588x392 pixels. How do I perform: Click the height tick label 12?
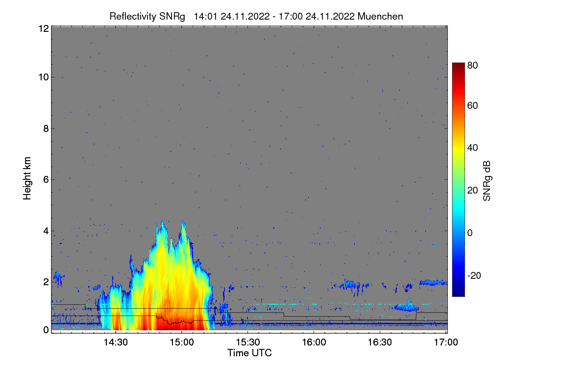point(43,28)
